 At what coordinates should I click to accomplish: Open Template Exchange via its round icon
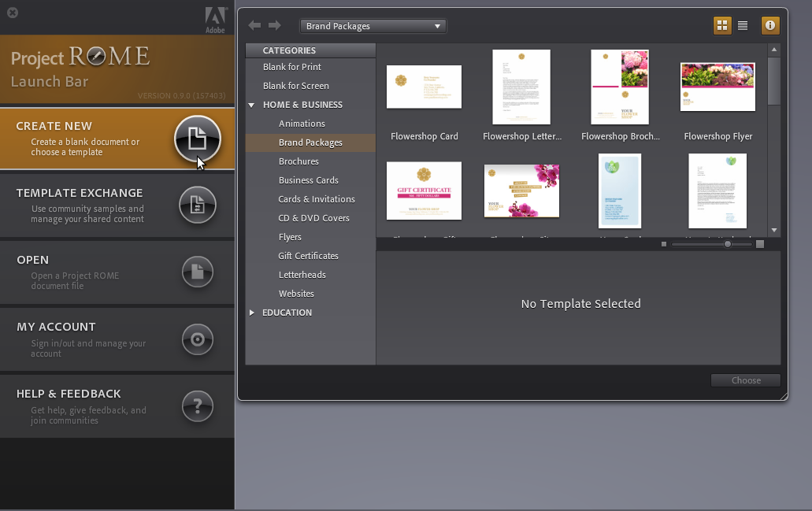[x=198, y=205]
